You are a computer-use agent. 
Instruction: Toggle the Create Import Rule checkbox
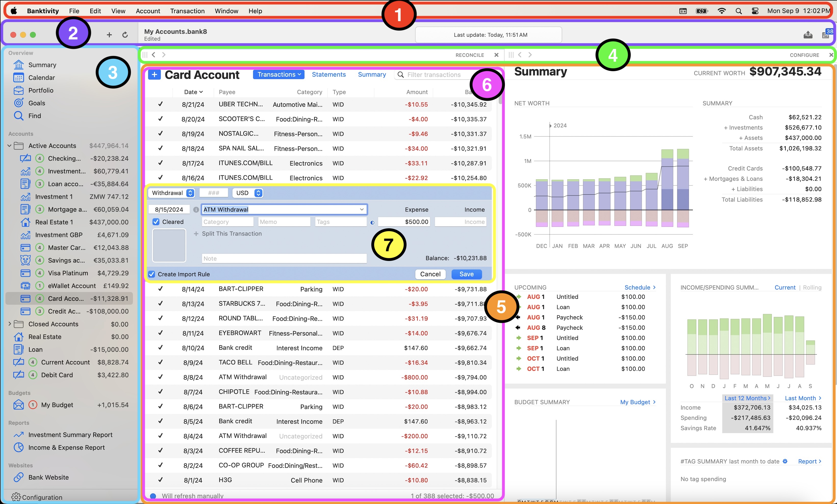(152, 274)
